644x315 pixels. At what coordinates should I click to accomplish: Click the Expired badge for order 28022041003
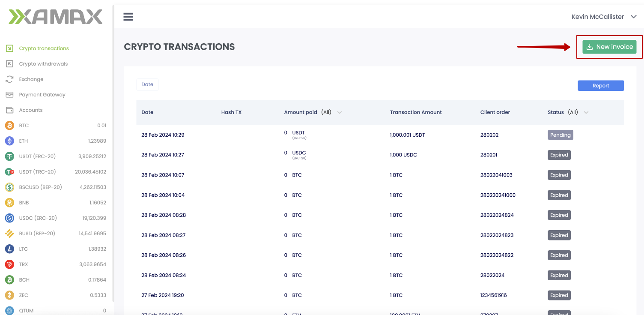(559, 175)
